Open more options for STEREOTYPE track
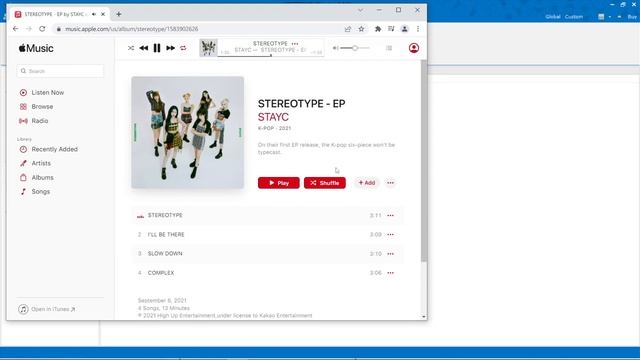Screen dimensions: 640x360 (x=391, y=216)
